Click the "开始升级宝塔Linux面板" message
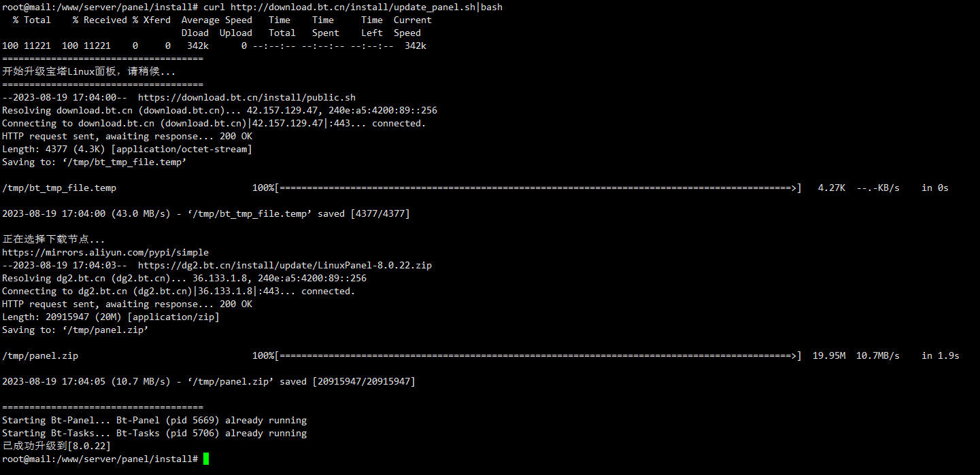 89,71
